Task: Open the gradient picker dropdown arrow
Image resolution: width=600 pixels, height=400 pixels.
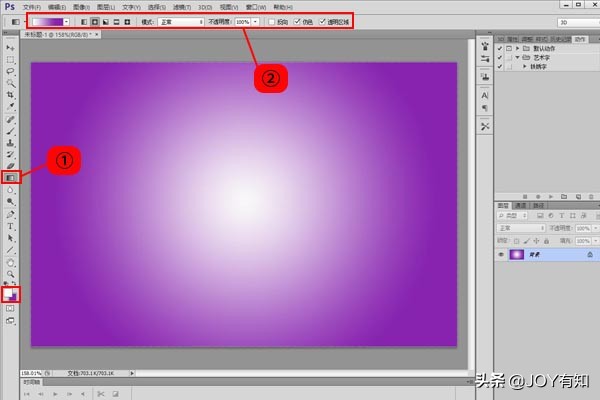Action: tap(66, 22)
